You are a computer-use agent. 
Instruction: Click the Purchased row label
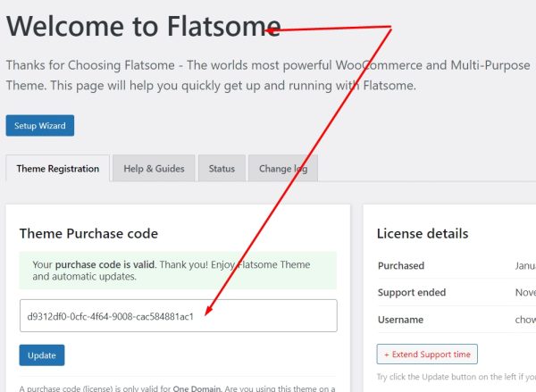tap(401, 265)
